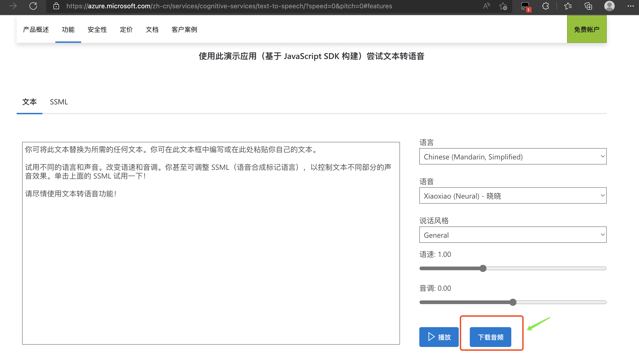This screenshot has height=364, width=639.
Task: Add page to favorites star icon
Action: click(503, 6)
